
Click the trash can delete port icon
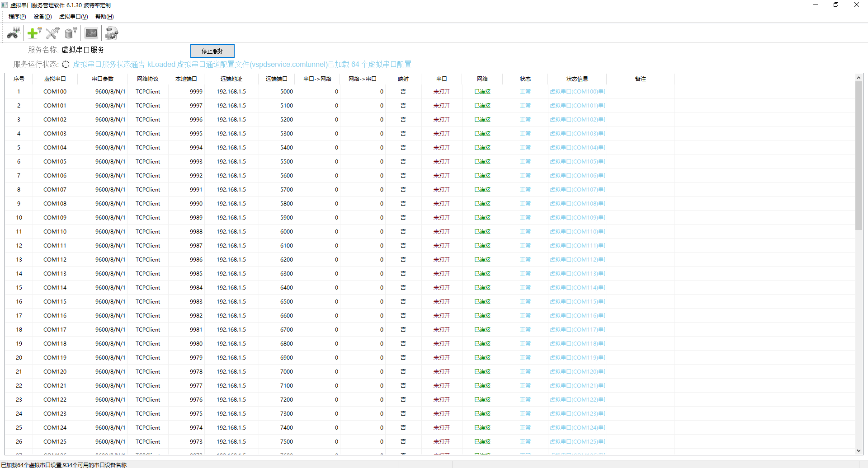click(x=71, y=33)
